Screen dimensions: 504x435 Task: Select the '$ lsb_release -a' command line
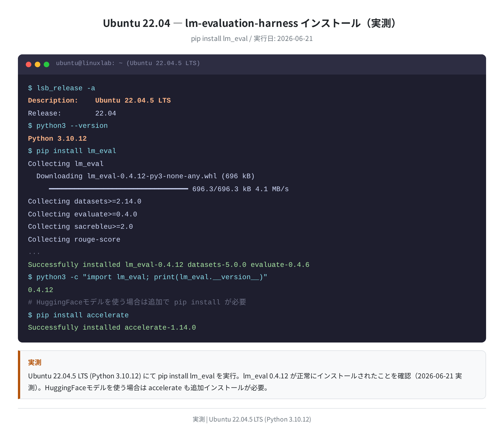[62, 88]
